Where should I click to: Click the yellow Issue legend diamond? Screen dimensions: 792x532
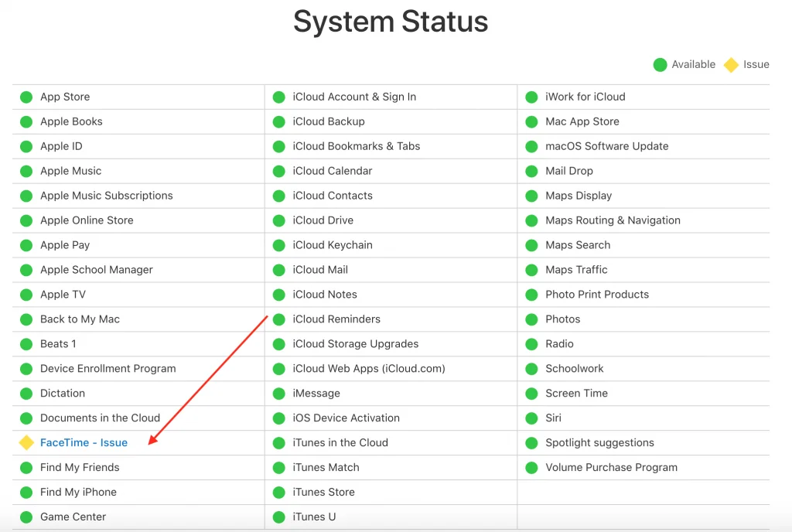[x=731, y=65]
